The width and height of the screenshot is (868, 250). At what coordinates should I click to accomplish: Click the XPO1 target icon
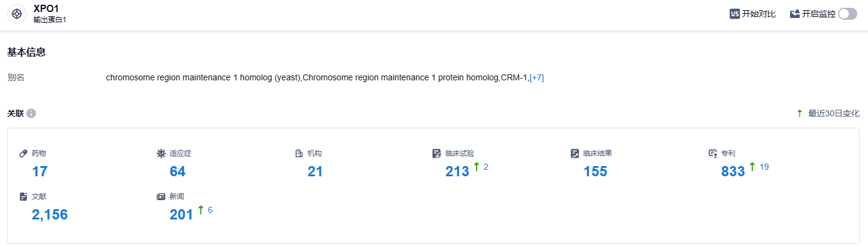click(x=17, y=14)
